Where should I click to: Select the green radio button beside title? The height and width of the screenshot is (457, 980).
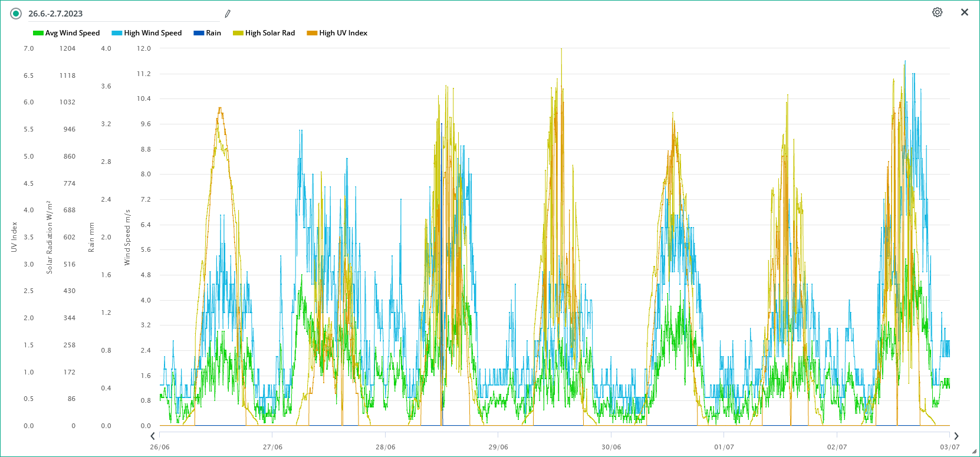[x=16, y=14]
